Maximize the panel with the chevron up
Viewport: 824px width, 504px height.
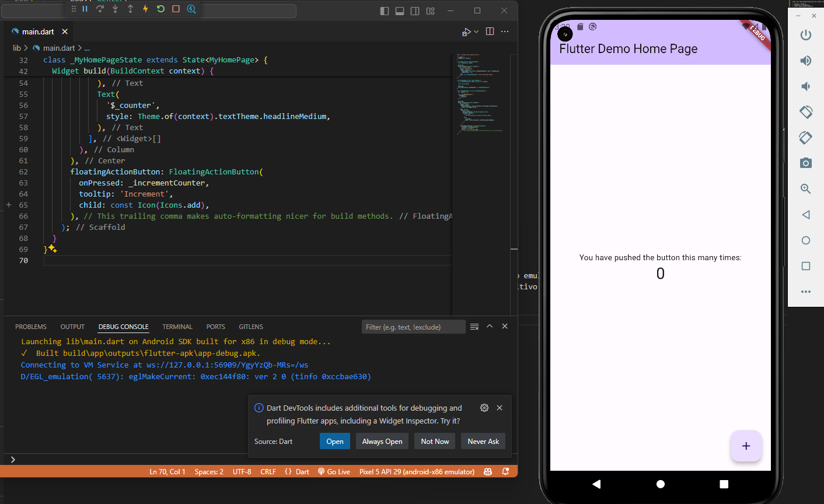(490, 326)
